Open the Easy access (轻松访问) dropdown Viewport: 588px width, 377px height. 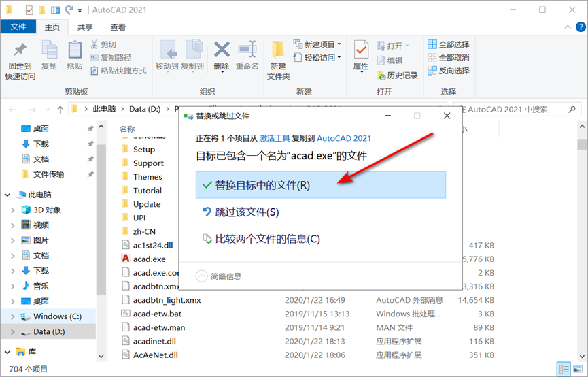317,57
